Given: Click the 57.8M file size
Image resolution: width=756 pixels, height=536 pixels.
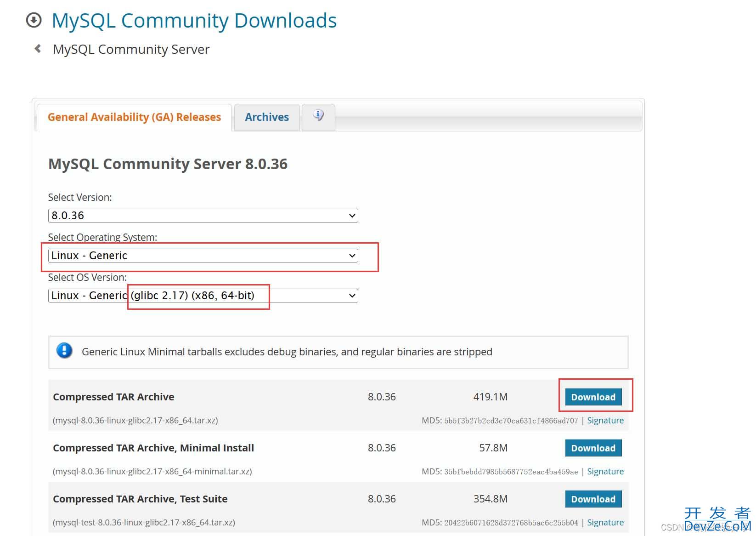Looking at the screenshot, I should click(x=493, y=448).
